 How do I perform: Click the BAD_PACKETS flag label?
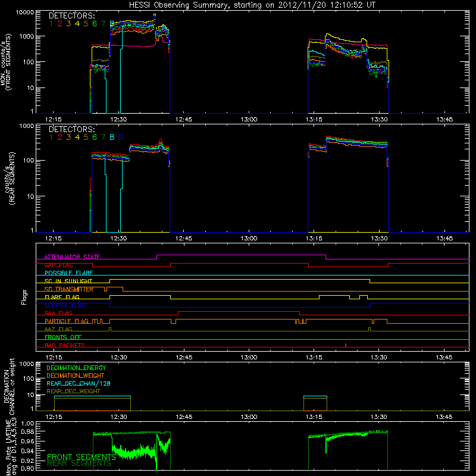tap(65, 345)
